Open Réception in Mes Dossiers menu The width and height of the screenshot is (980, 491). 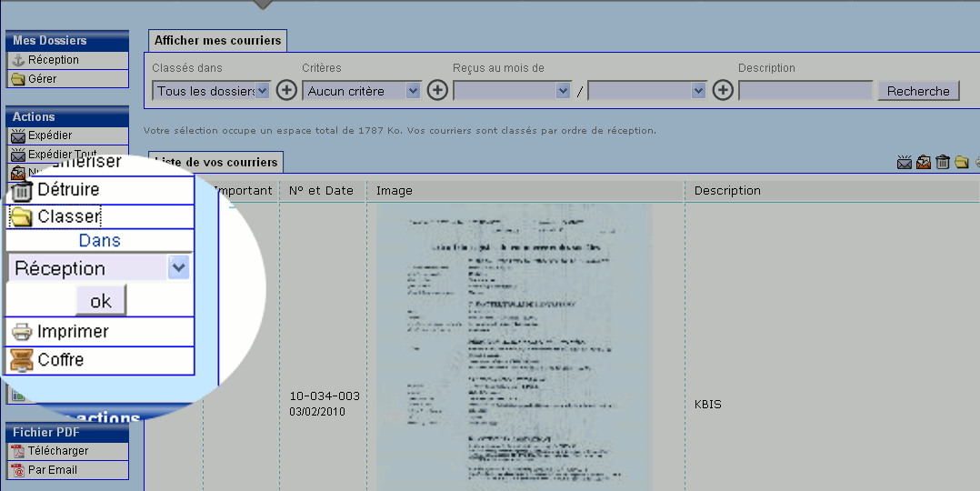tap(54, 60)
